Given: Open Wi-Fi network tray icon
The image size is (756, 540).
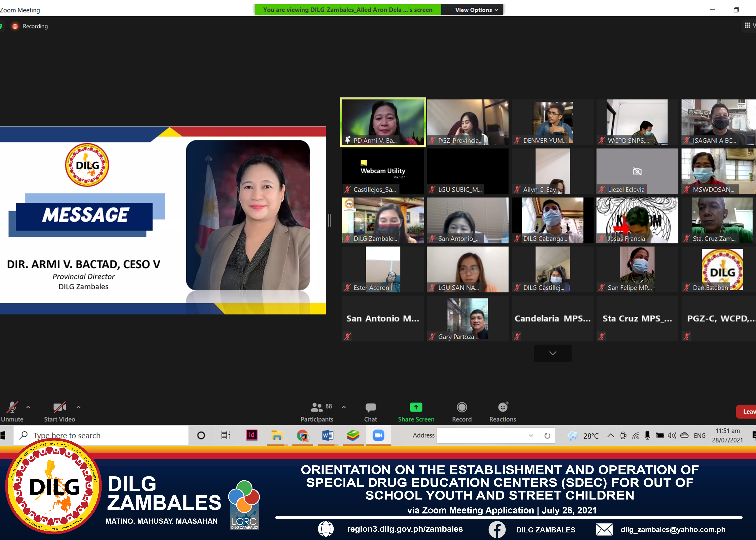Looking at the screenshot, I should (636, 436).
